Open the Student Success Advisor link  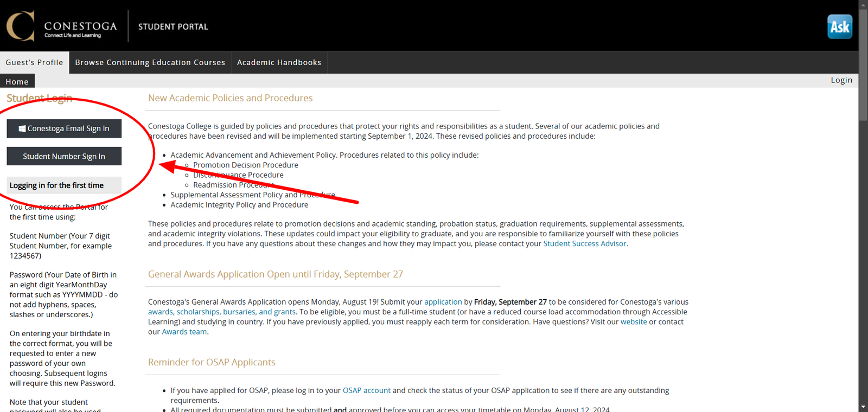click(585, 244)
